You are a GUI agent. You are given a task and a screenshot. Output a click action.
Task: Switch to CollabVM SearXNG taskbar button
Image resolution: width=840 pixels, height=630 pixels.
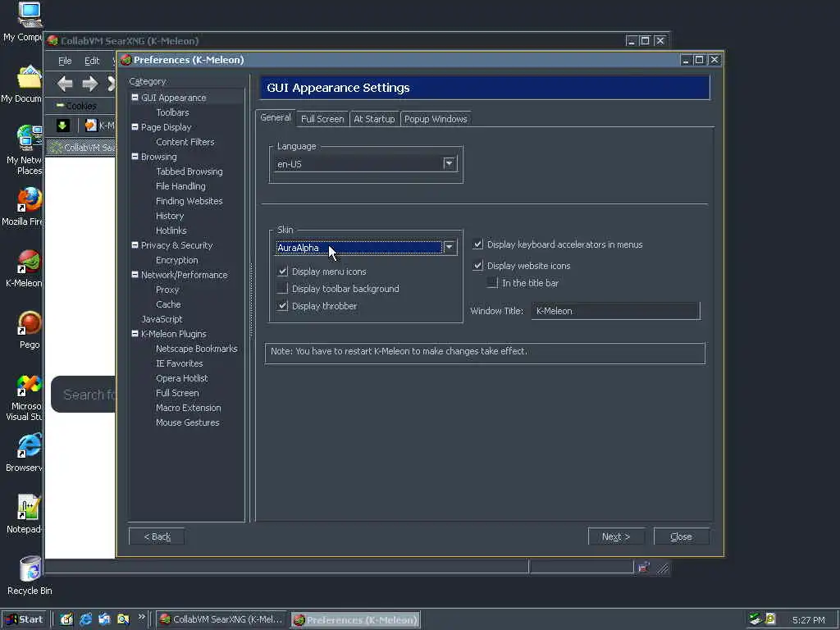coord(222,619)
